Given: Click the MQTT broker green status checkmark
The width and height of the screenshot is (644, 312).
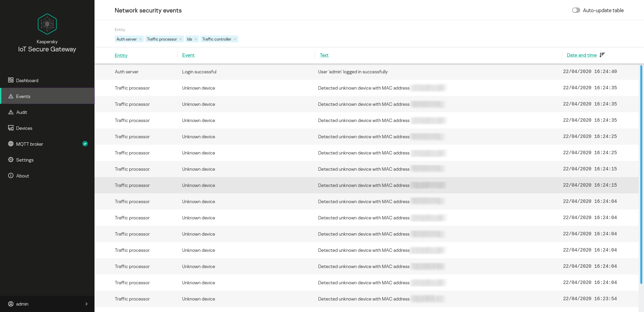Looking at the screenshot, I should [x=85, y=144].
